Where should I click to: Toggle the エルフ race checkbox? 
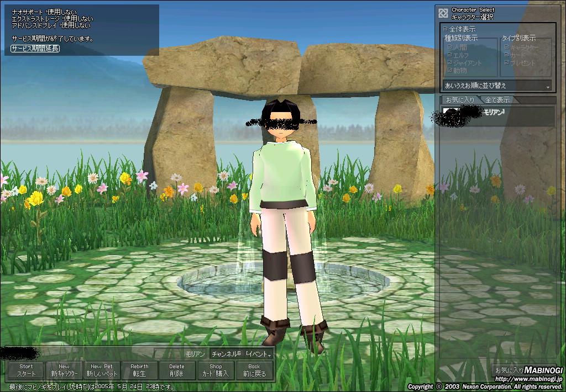click(x=450, y=55)
